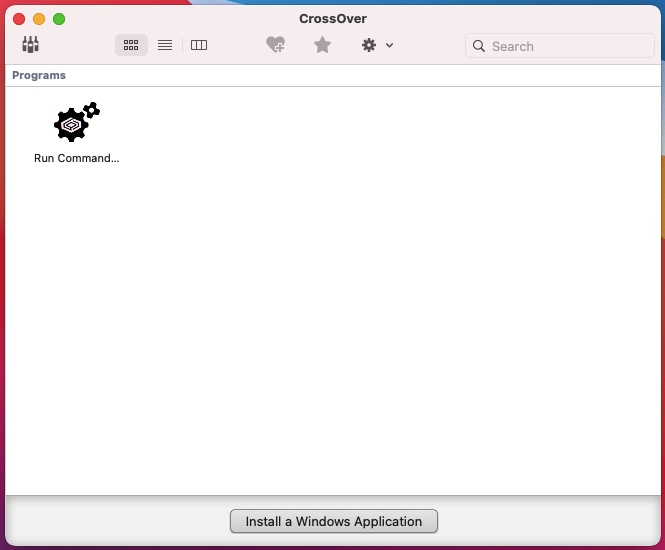Focus the Search field
Image resolution: width=665 pixels, height=550 pixels.
pos(560,46)
